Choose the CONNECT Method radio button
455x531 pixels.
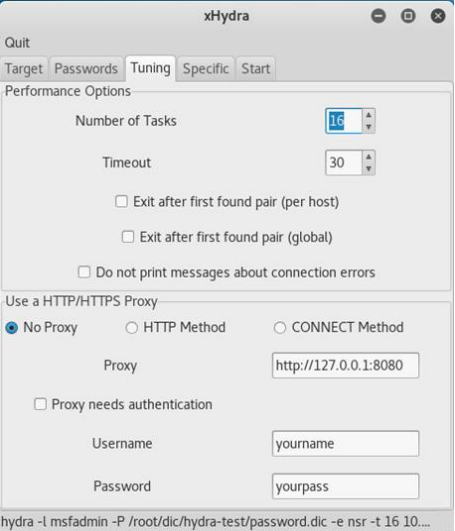coord(280,327)
